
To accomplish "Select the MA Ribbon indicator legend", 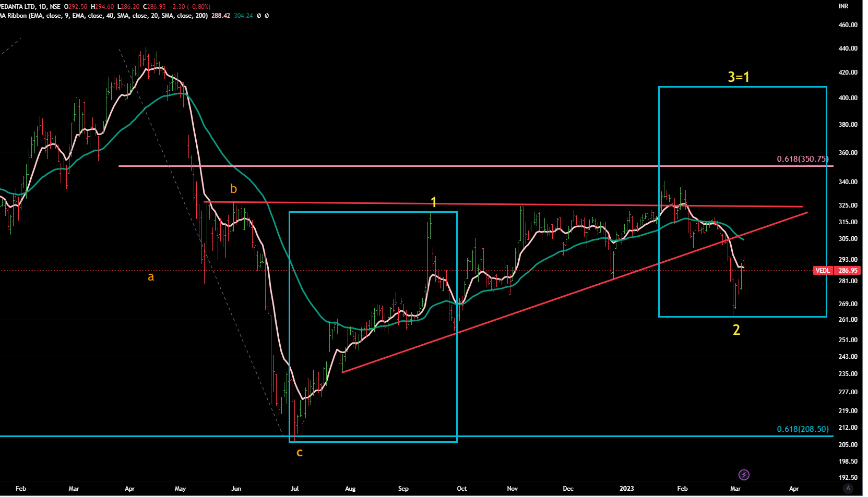I will click(104, 16).
